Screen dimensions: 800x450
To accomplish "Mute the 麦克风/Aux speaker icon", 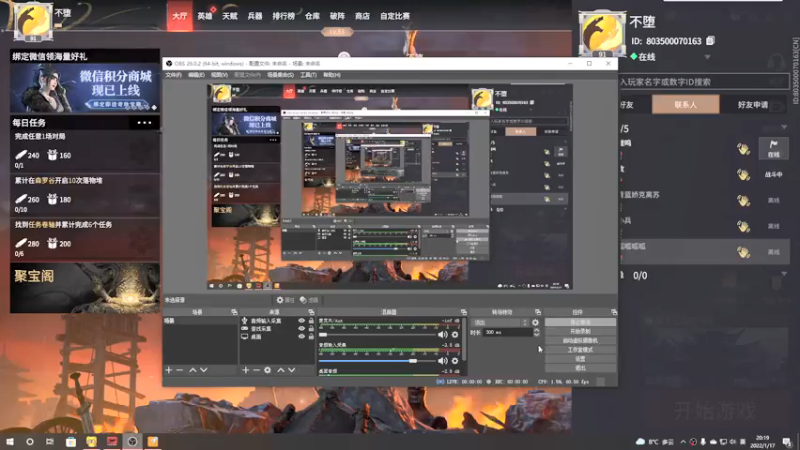I will point(442,335).
